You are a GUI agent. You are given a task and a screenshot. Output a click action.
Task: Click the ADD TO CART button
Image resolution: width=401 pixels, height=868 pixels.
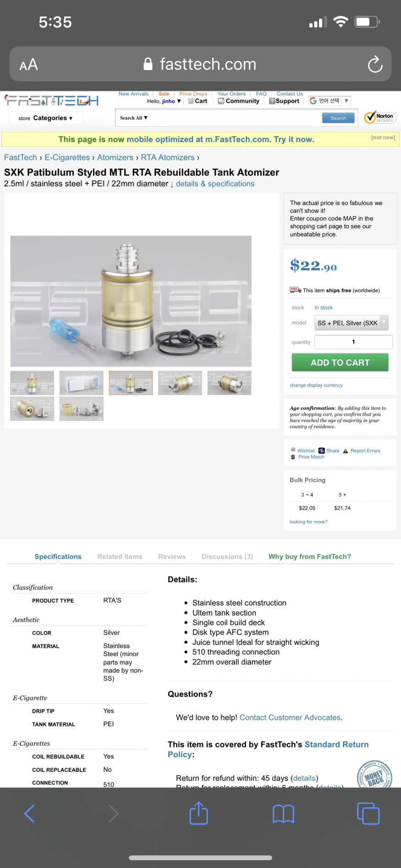coord(340,362)
